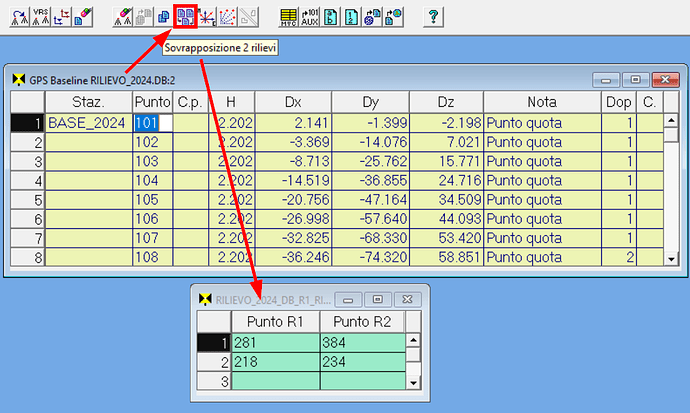Image resolution: width=690 pixels, height=413 pixels.
Task: Click the eraser over tripods icon
Action: (123, 17)
